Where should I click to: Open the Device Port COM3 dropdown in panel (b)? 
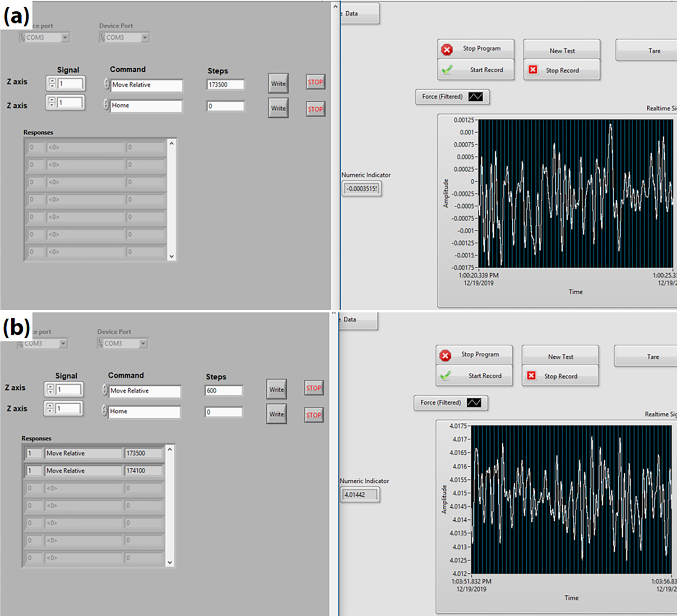click(143, 344)
